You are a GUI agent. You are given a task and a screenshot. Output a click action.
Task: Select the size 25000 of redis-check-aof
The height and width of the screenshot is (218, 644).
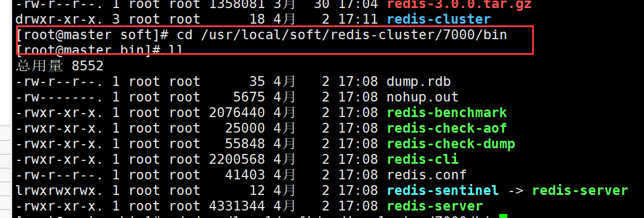245,128
